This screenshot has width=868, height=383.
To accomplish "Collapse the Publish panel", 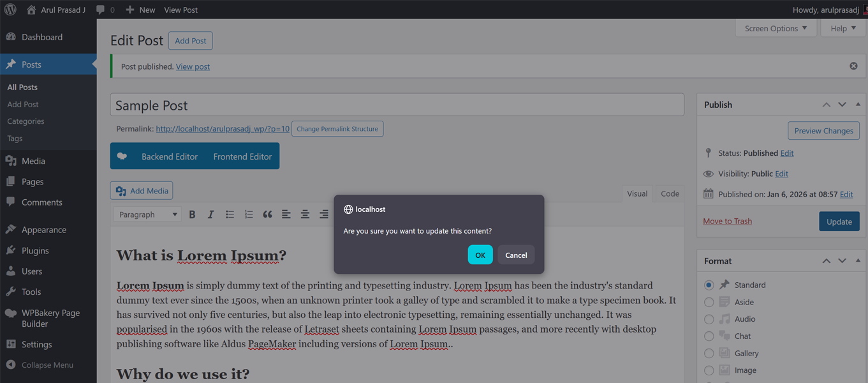I will pos(858,105).
